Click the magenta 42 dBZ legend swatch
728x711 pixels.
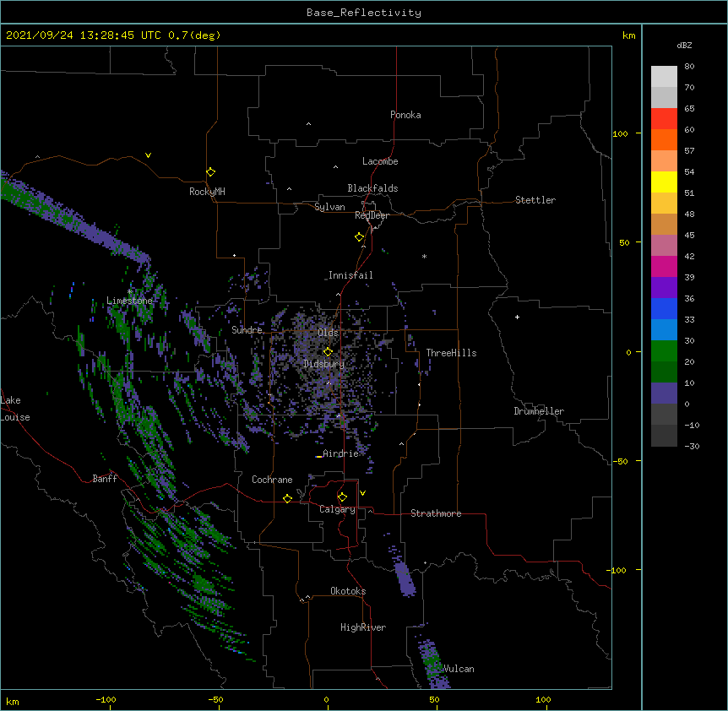(664, 266)
